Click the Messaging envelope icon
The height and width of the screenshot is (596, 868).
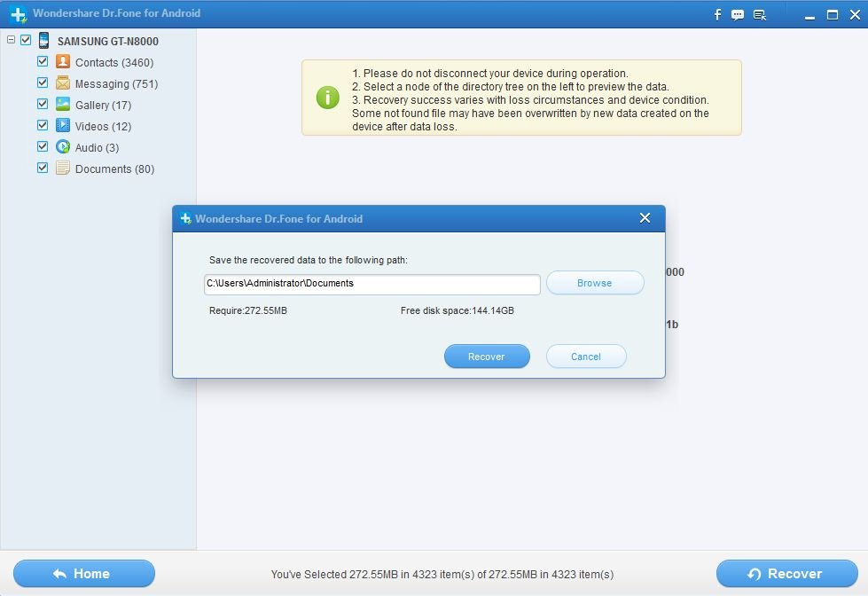pyautogui.click(x=63, y=83)
